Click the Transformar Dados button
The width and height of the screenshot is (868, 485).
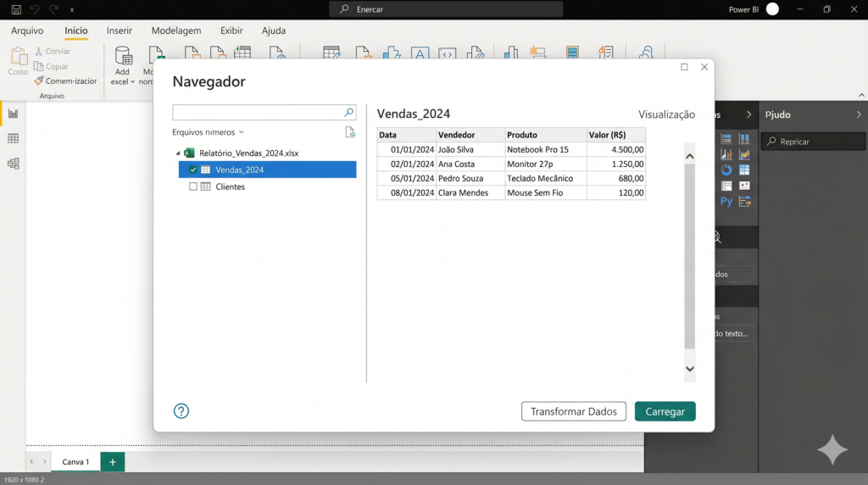pos(574,411)
